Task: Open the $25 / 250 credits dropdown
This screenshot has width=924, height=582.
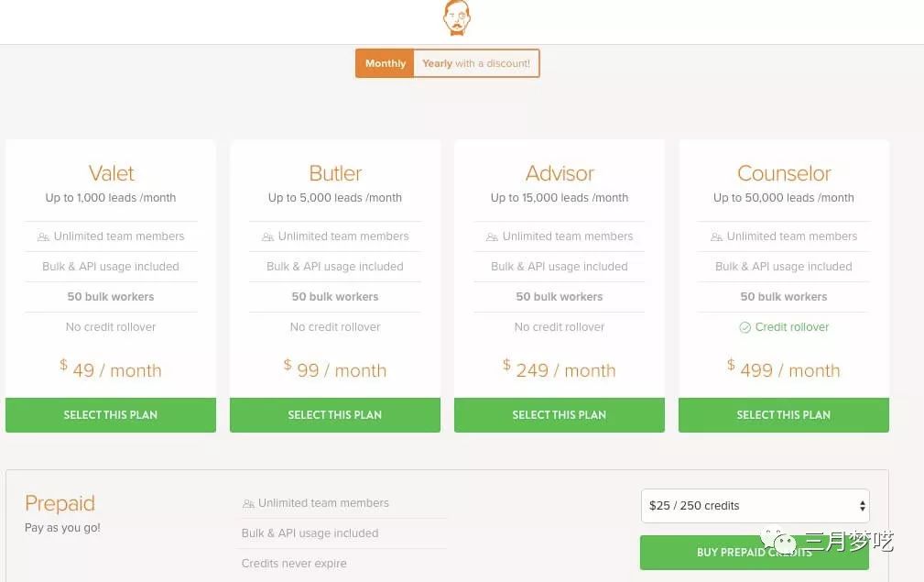Action: 755,506
